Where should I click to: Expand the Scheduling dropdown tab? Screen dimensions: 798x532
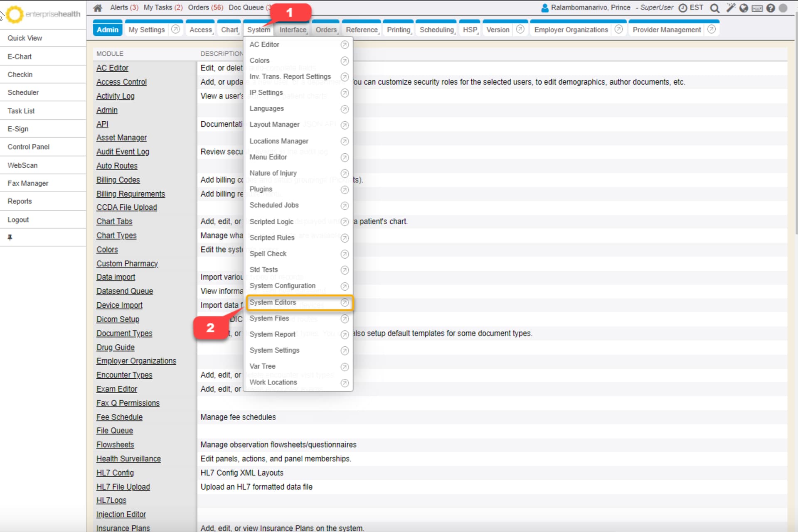[x=437, y=30]
